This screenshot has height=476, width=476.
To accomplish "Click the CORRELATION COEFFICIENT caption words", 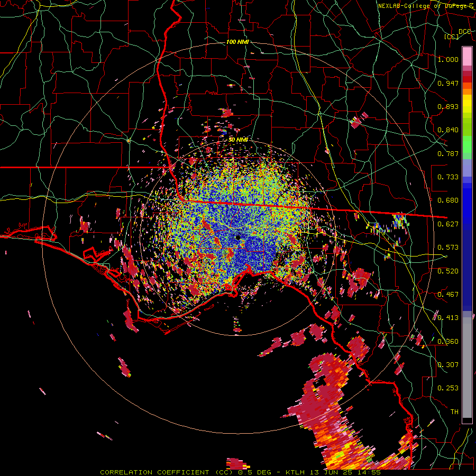I will pyautogui.click(x=154, y=472).
